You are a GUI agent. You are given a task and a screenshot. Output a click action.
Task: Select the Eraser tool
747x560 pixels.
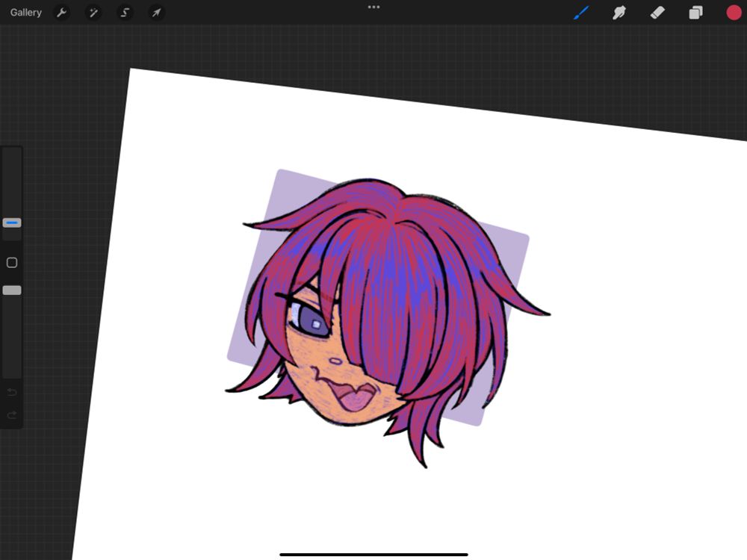657,12
